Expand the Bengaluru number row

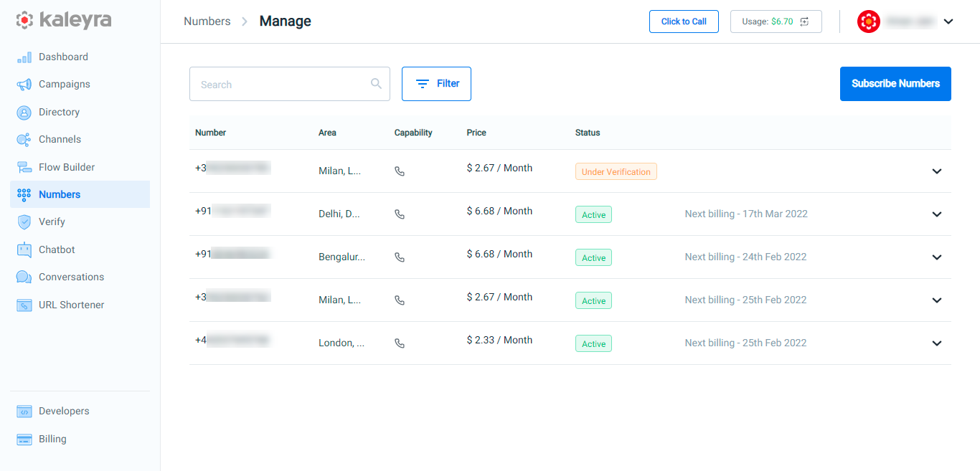pyautogui.click(x=936, y=257)
